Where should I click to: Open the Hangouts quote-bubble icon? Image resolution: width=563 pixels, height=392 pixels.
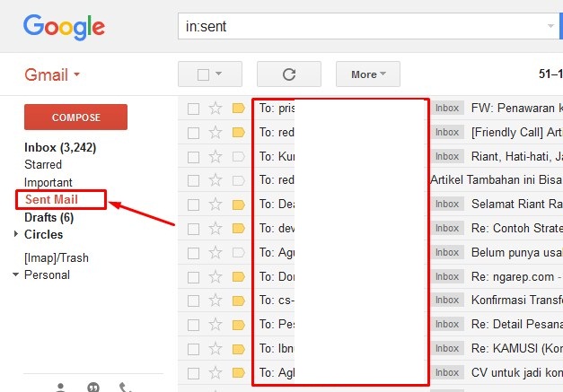pos(93,388)
